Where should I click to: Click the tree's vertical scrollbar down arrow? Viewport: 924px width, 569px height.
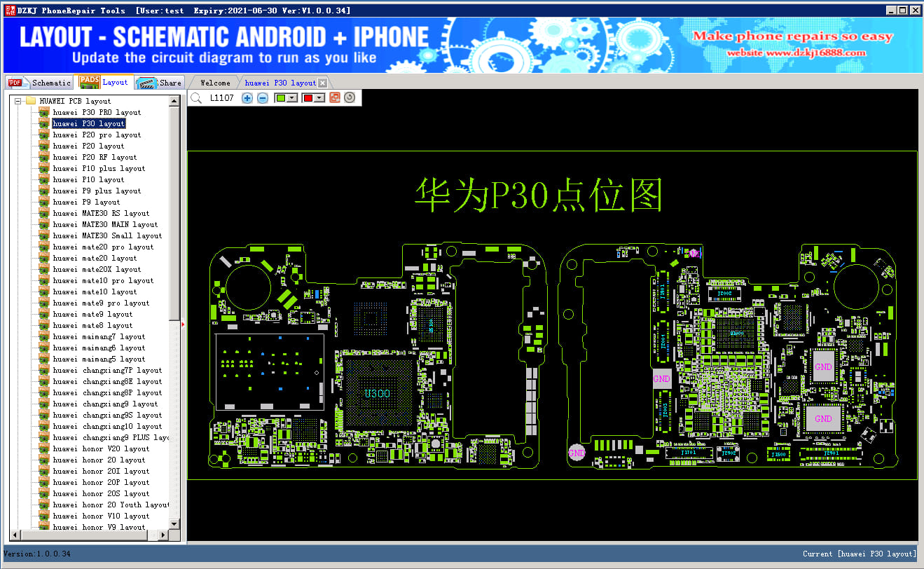click(x=174, y=523)
